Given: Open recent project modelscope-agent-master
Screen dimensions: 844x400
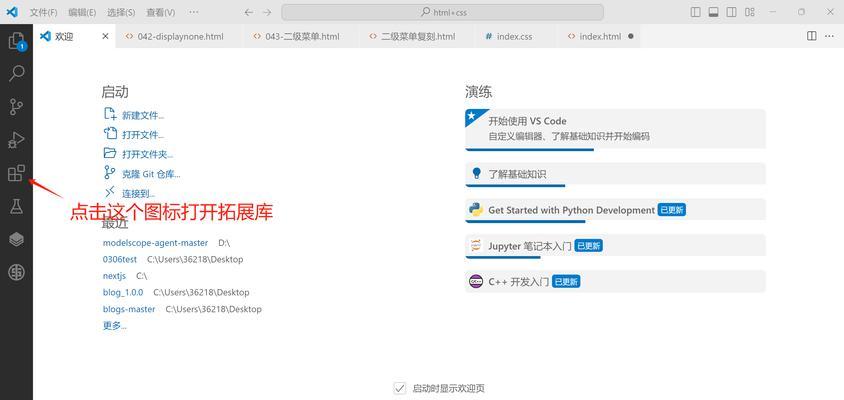Looking at the screenshot, I should click(x=155, y=243).
